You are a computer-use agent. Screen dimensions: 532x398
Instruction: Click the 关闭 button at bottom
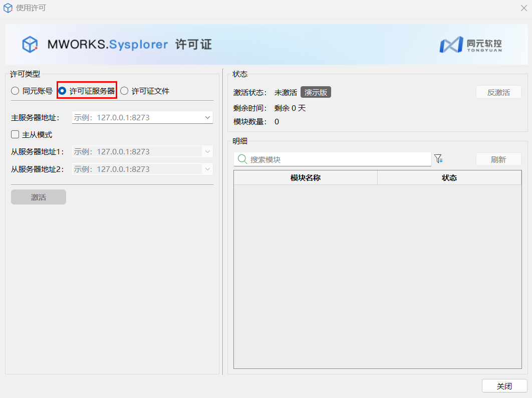tap(504, 386)
